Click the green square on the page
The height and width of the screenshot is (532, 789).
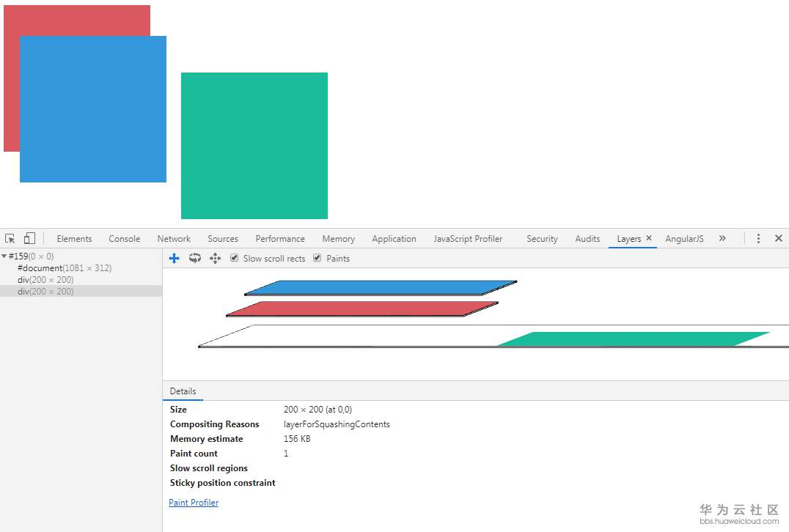(x=254, y=146)
